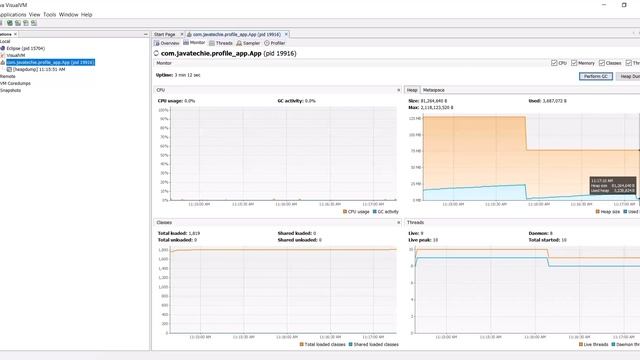The height and width of the screenshot is (360, 640).
Task: Click the Total loaded classes legend swatch
Action: [x=302, y=344]
